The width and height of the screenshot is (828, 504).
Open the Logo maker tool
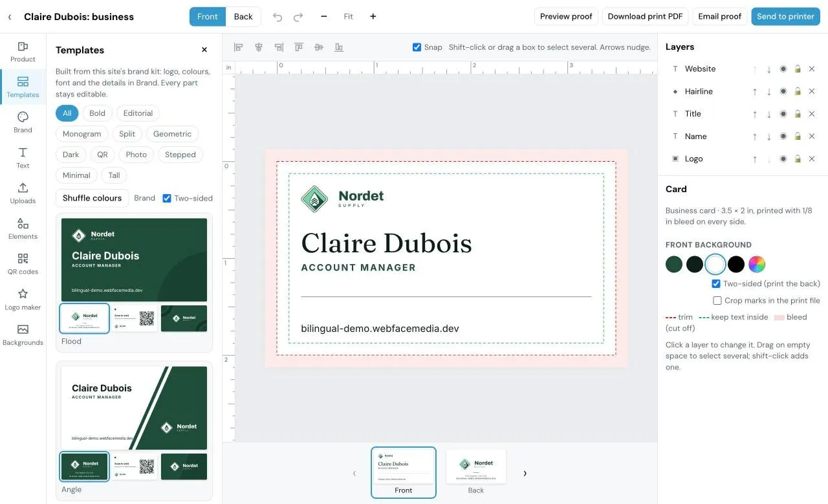pos(23,300)
